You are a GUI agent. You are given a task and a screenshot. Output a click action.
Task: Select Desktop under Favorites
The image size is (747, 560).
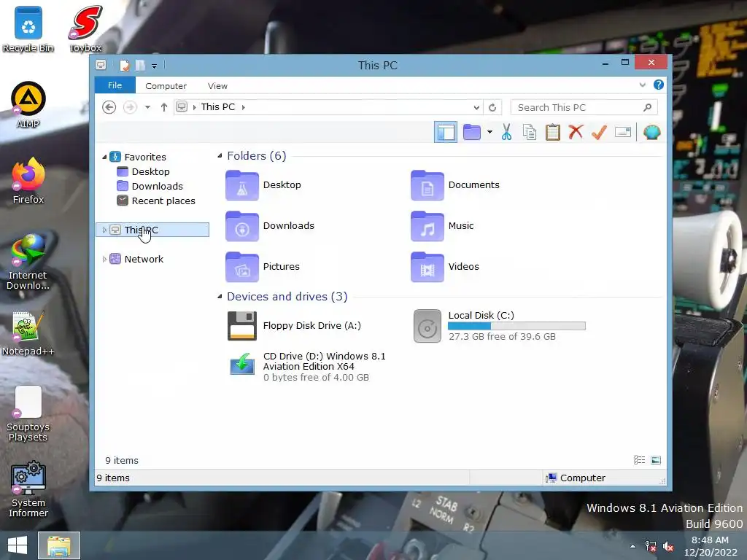pos(143,171)
